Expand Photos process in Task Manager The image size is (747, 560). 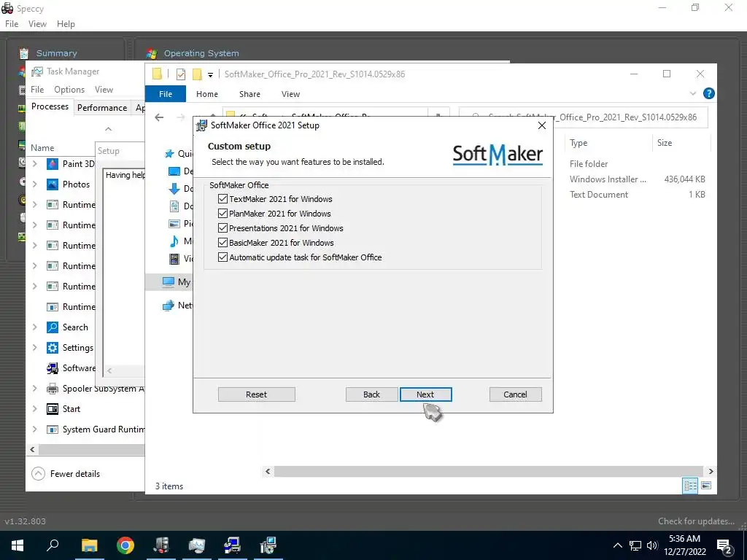[35, 184]
